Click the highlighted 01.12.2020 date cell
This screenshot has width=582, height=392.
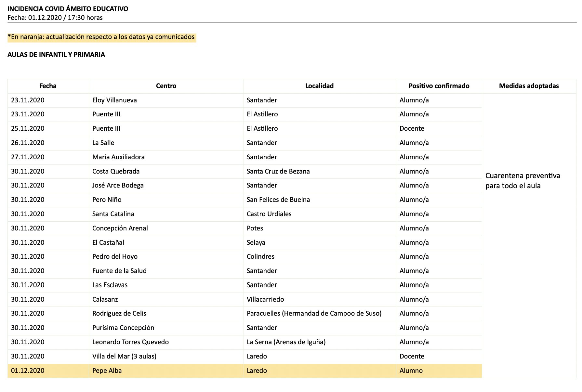pos(28,371)
